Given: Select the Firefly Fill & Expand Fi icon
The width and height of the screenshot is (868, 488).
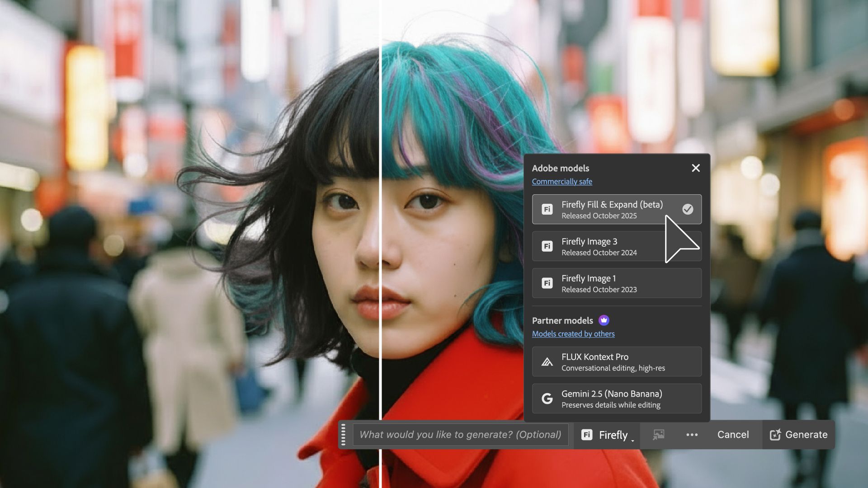Looking at the screenshot, I should [547, 209].
